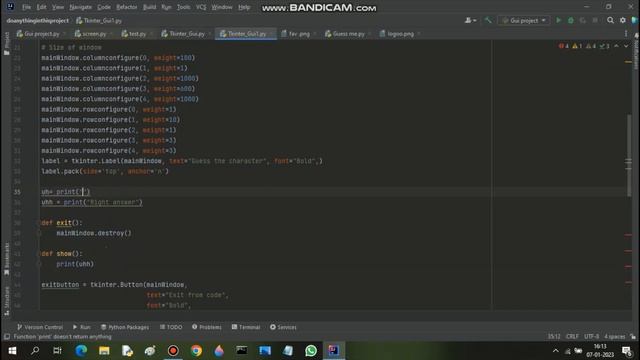The image size is (640, 360).
Task: Open Search Everywhere magnifier icon
Action: click(610, 20)
